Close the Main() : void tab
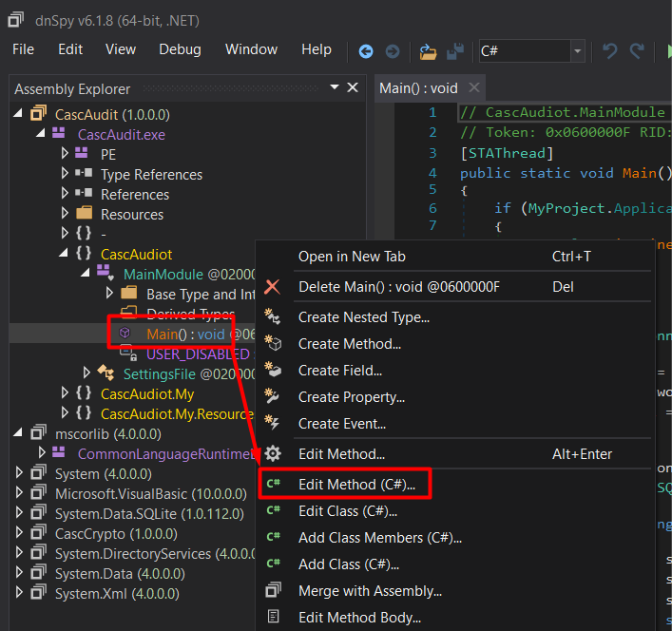 click(474, 87)
